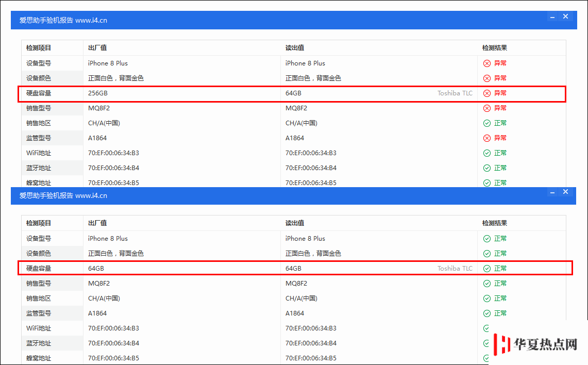This screenshot has height=365, width=588.
Task: Close the lower 爱思助手验机报告 window
Action: click(x=565, y=192)
